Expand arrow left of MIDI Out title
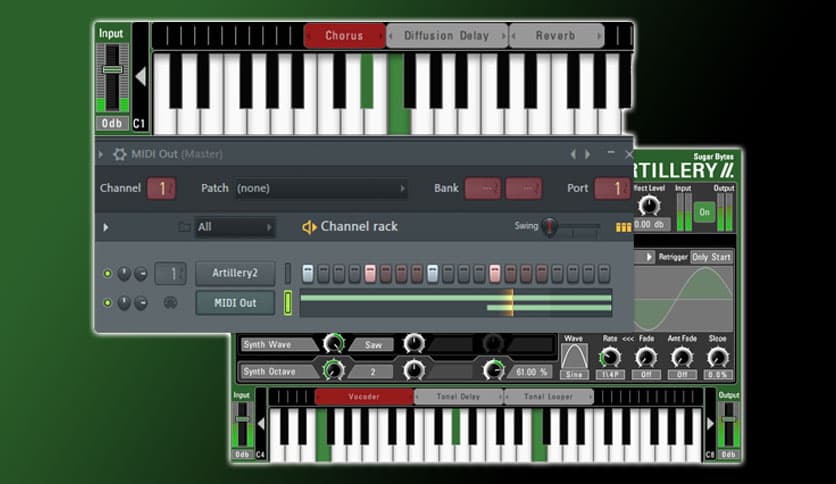The width and height of the screenshot is (836, 484). (x=101, y=155)
